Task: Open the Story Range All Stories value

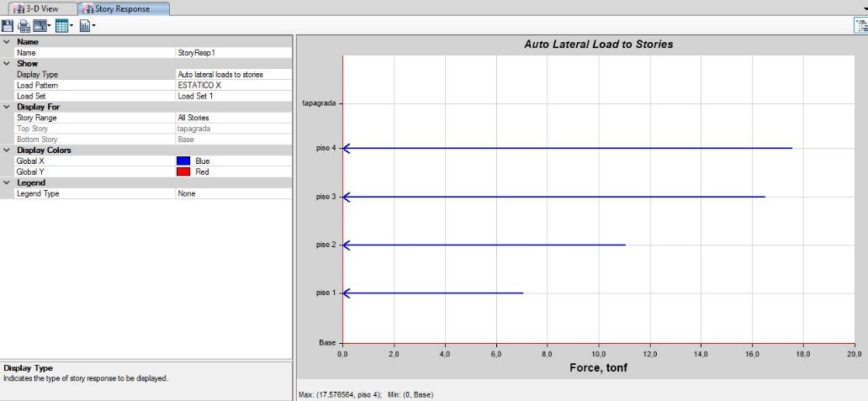Action: coord(233,118)
